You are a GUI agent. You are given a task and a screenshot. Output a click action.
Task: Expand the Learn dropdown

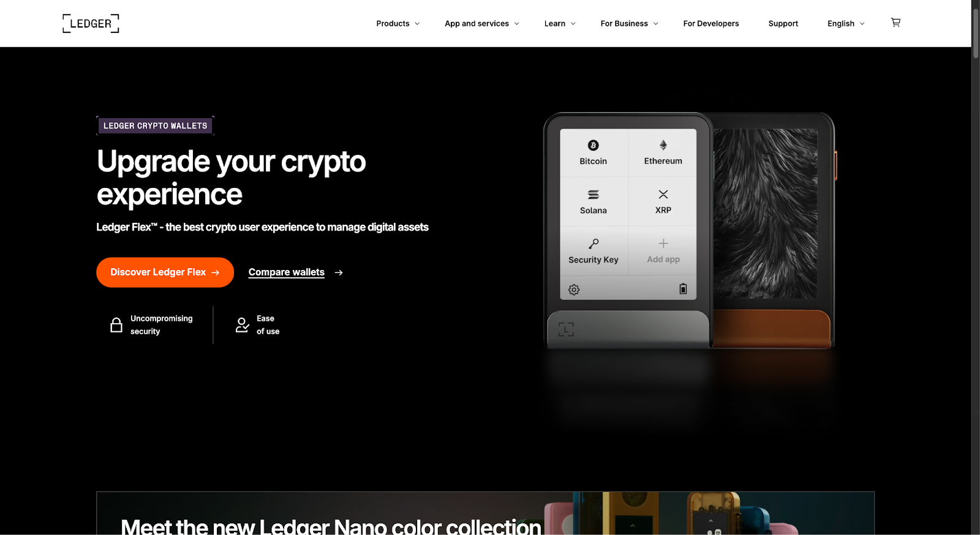click(x=560, y=23)
